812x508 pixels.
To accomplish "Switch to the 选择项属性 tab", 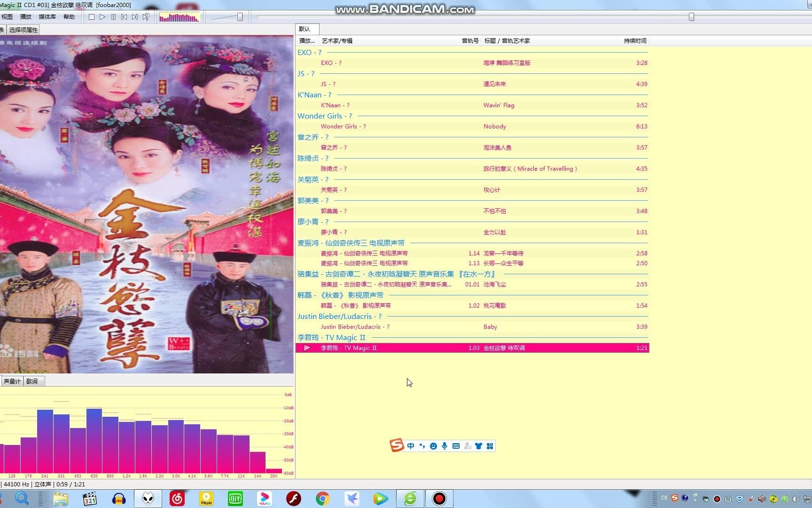I will click(23, 30).
